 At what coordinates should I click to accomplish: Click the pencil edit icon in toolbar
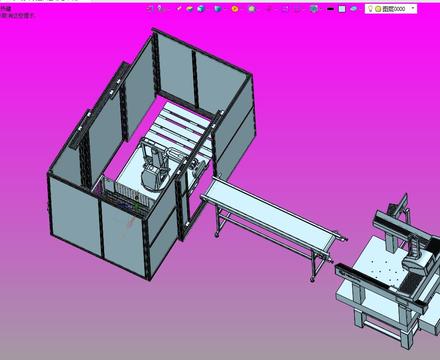[179, 9]
